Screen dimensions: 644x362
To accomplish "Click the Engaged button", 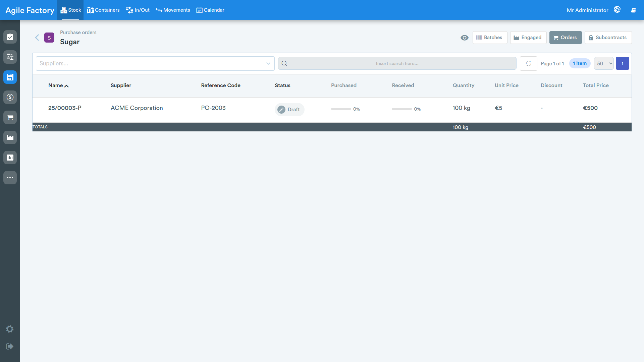I will [528, 38].
